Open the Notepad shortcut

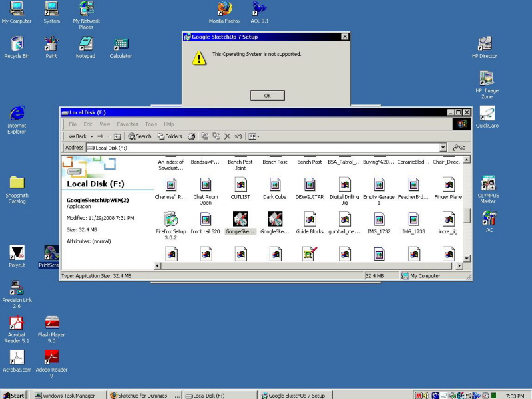pyautogui.click(x=85, y=47)
